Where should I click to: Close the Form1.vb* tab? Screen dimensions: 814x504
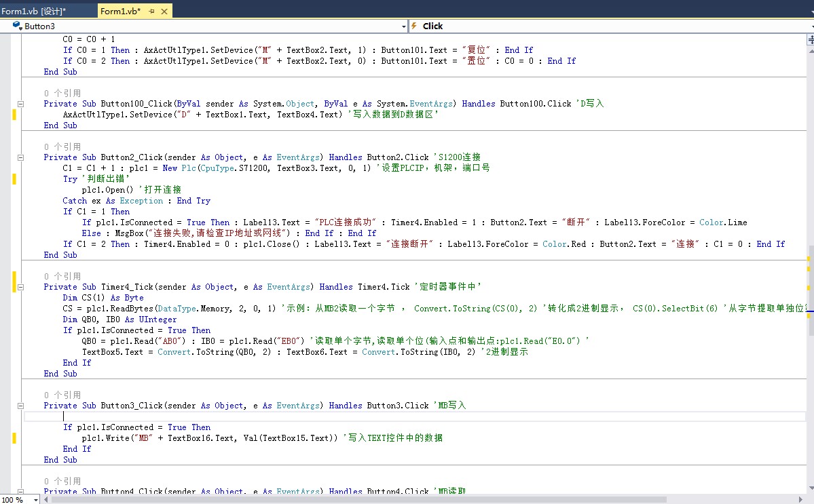(x=164, y=11)
